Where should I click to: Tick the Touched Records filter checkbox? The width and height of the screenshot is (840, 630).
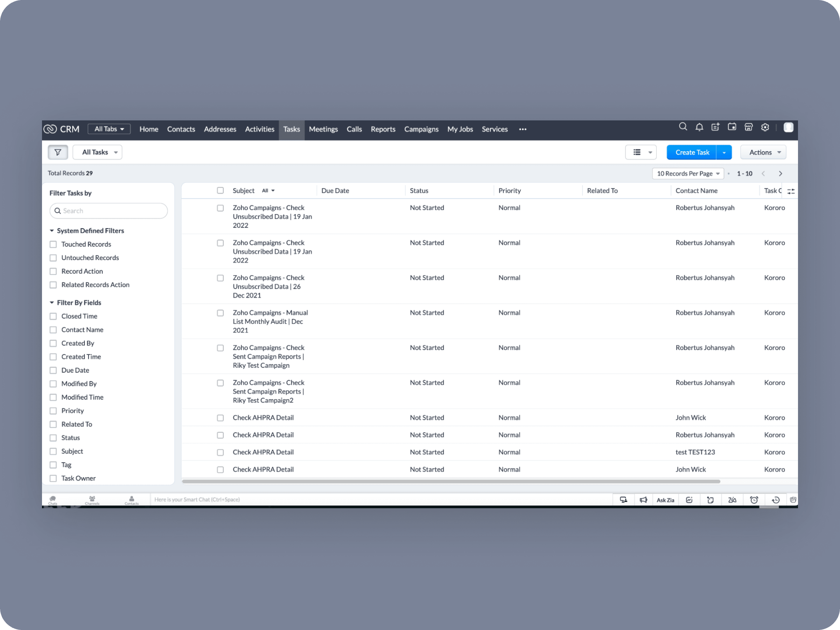coord(53,245)
